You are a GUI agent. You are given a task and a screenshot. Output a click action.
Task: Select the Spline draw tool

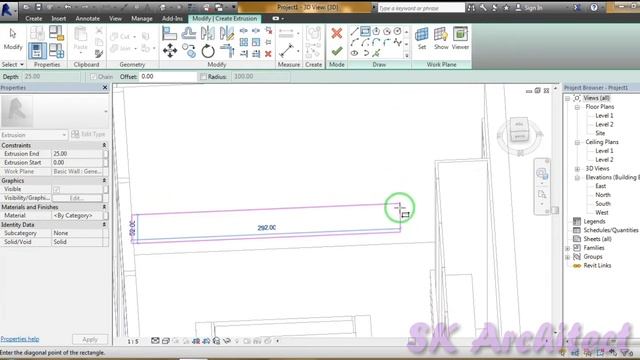coord(397,42)
